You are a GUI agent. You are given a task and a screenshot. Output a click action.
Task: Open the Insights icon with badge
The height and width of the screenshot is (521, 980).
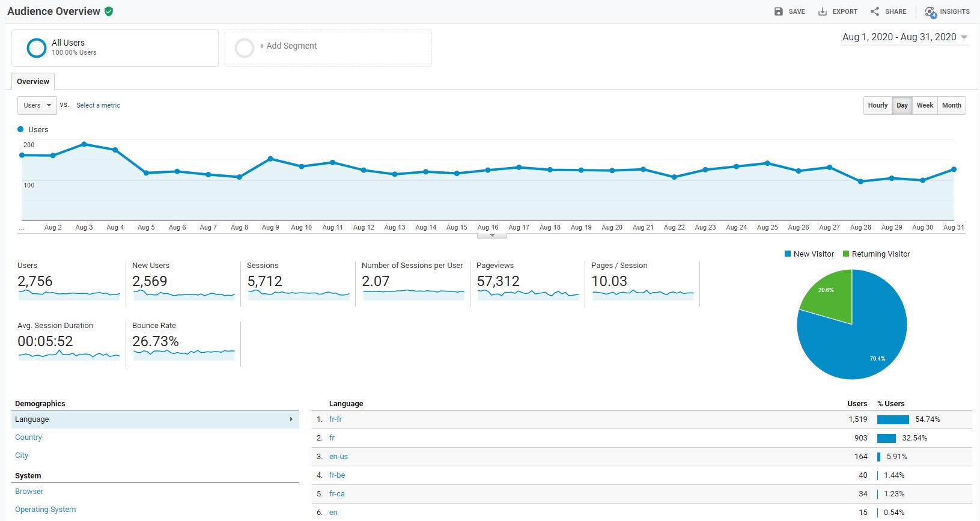click(930, 12)
